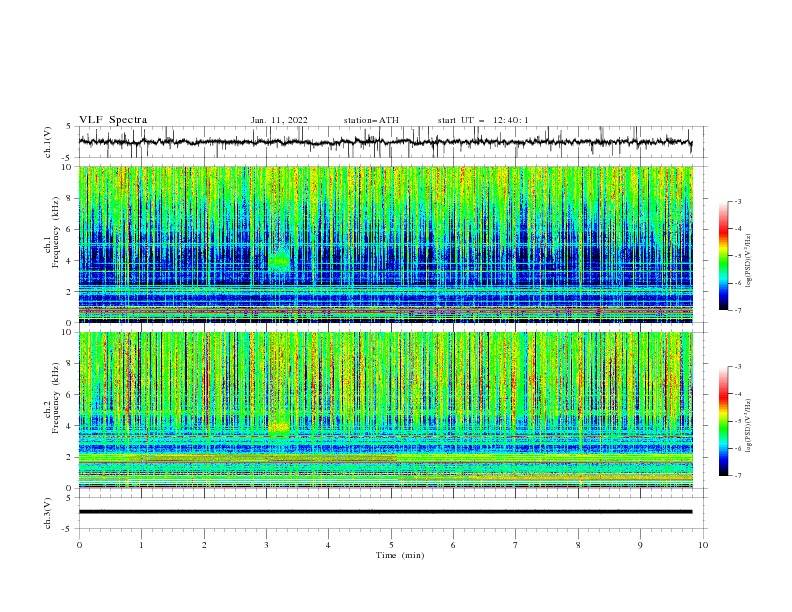792x612 pixels.
Task: Click the ch.1 color bar "log(PSD)(V²/Hz)" label
Action: click(749, 261)
